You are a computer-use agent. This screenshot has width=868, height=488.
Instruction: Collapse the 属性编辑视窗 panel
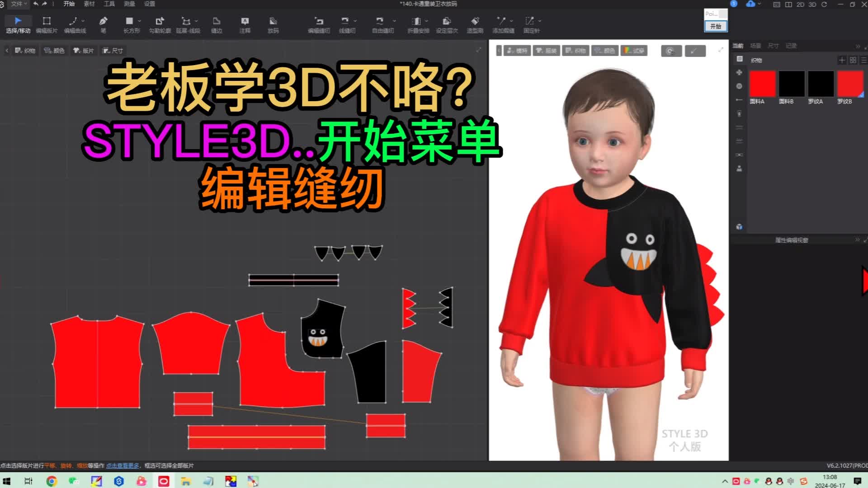(x=857, y=240)
